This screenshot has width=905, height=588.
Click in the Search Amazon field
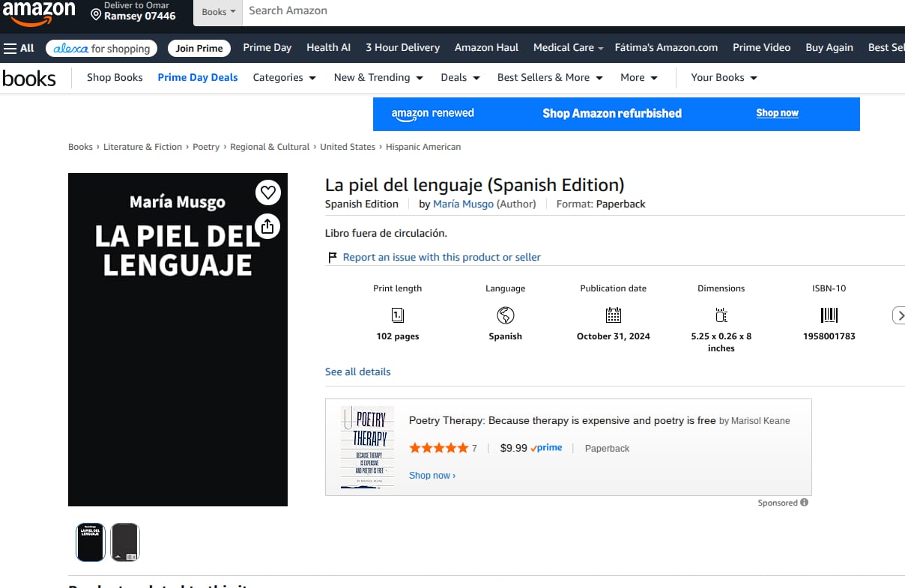(x=573, y=11)
